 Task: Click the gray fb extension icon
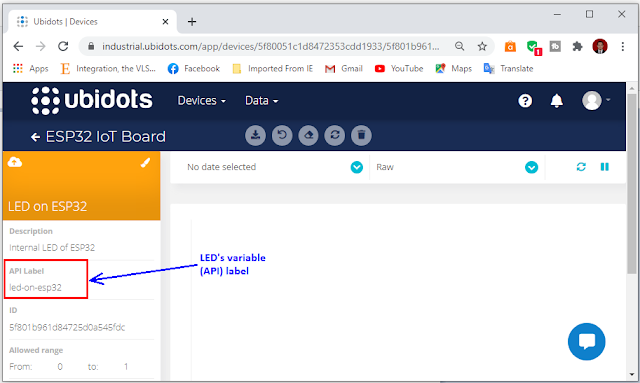[x=555, y=47]
